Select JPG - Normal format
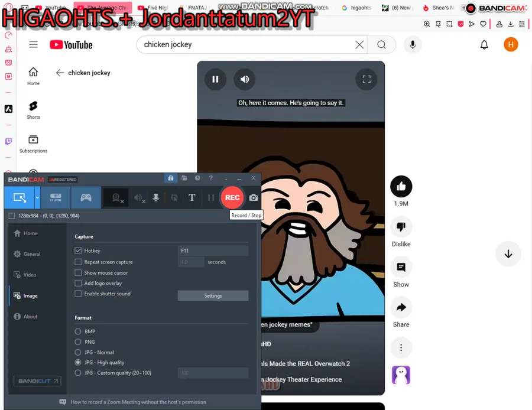 (78, 352)
